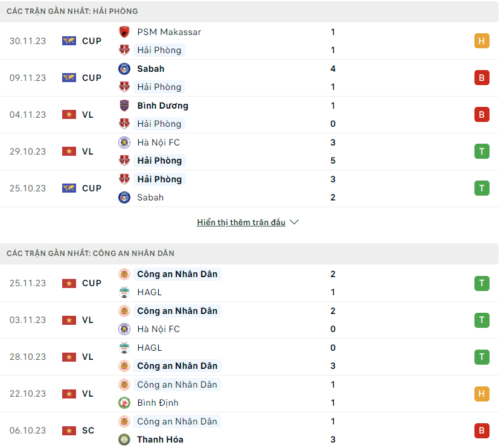The width and height of the screenshot is (501, 448).
Task: Click the Bình Dương team crest
Action: point(124,106)
